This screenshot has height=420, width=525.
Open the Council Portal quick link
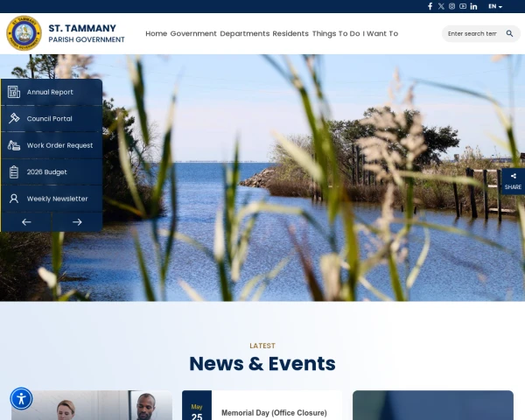pyautogui.click(x=52, y=119)
